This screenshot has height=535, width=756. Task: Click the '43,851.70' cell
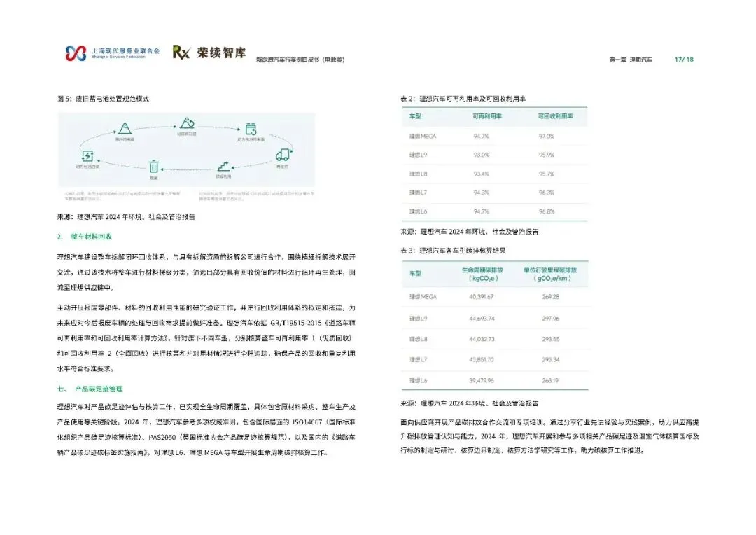[x=481, y=359]
